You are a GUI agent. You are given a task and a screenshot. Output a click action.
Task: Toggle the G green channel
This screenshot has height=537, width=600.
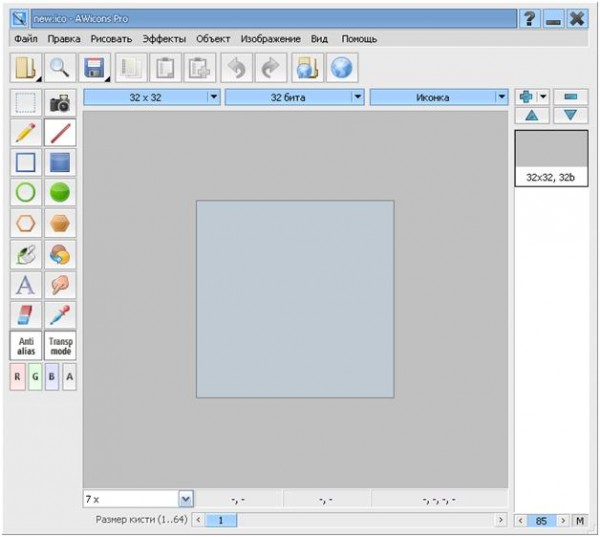[x=35, y=377]
